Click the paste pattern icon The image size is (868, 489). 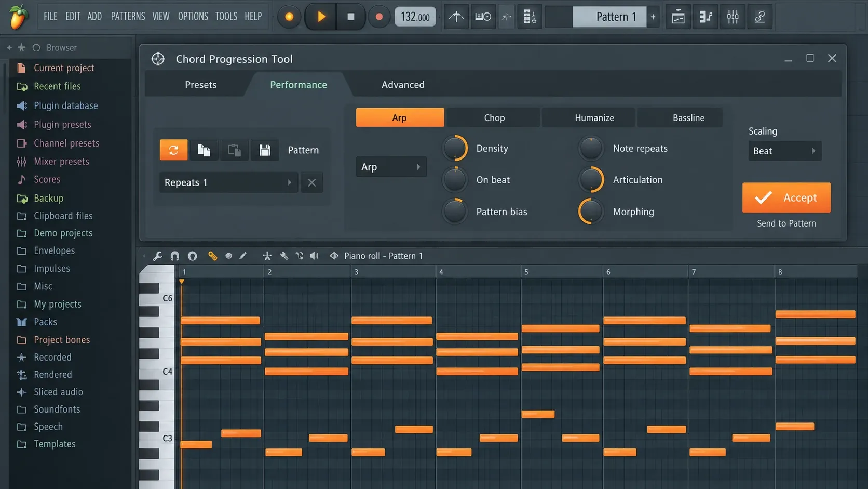(x=234, y=150)
